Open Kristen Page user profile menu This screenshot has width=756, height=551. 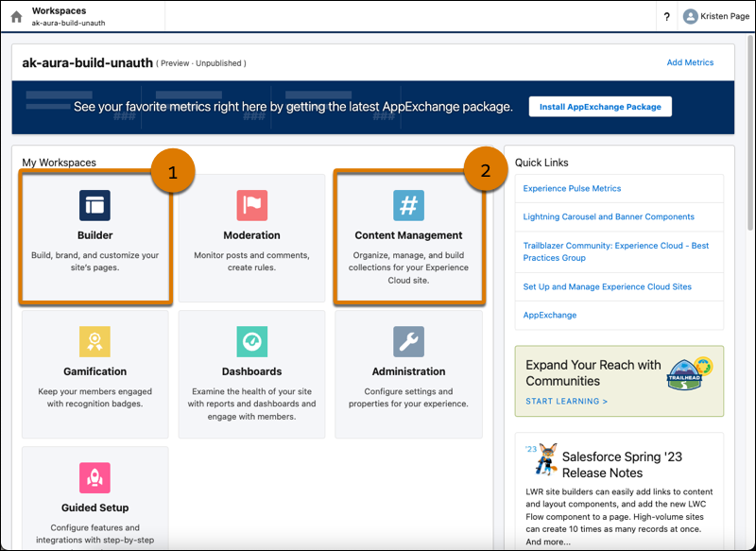coord(715,16)
